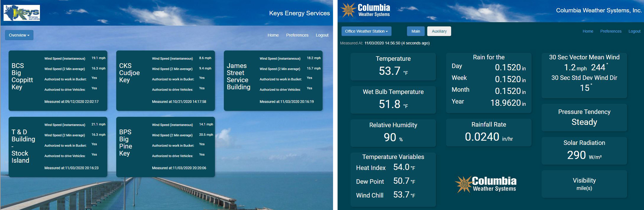This screenshot has width=644, height=210.
Task: Click the 30 Sec Vector Mean Wind reading
Action: [586, 67]
